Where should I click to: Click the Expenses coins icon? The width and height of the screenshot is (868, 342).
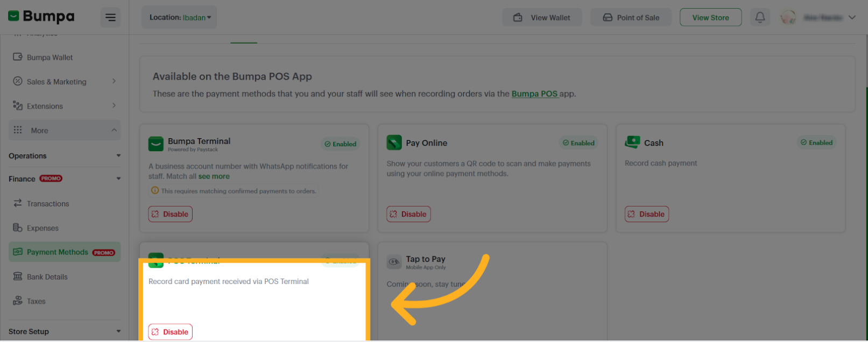coord(18,227)
